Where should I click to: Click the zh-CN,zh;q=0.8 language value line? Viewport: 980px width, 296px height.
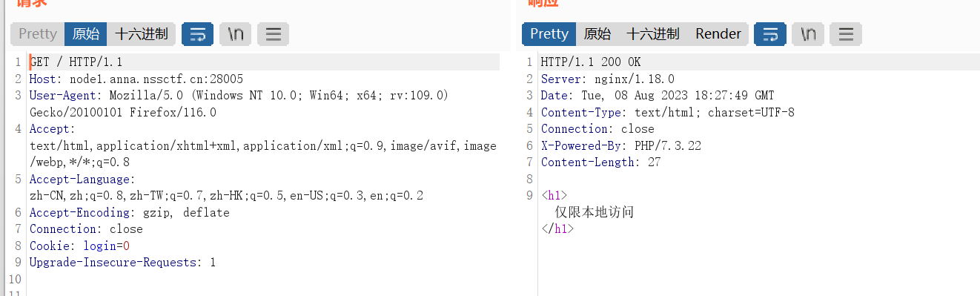(x=227, y=196)
